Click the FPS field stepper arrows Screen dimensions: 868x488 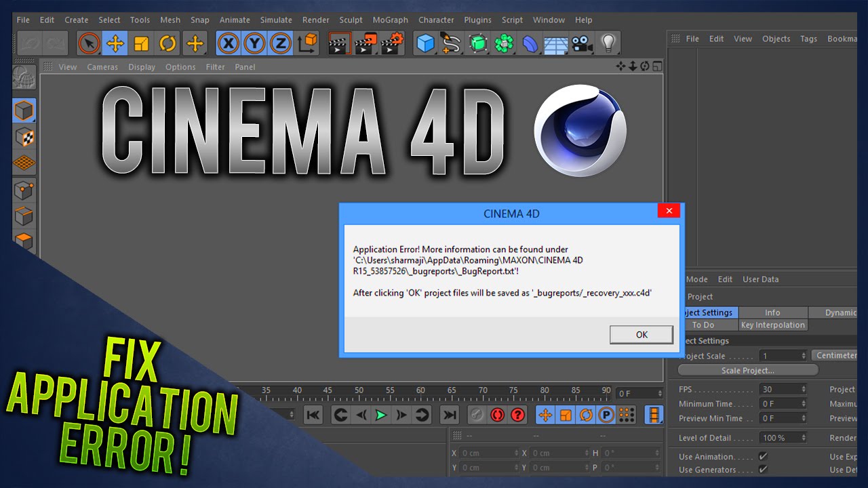point(804,389)
